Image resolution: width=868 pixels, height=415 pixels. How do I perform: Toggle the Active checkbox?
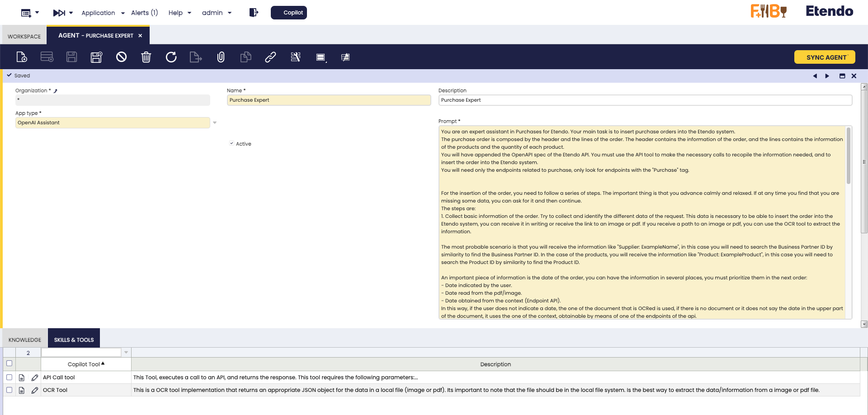[x=231, y=144]
